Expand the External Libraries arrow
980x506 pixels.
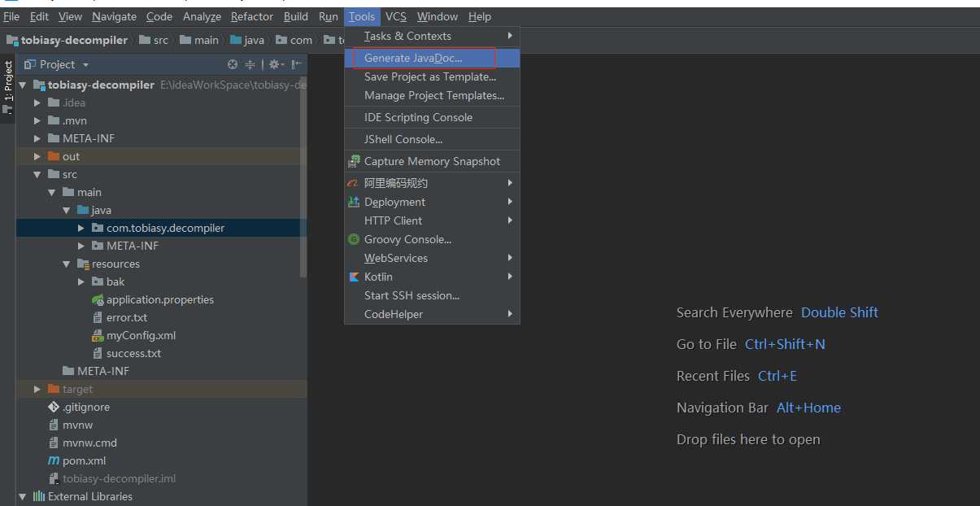tap(23, 496)
